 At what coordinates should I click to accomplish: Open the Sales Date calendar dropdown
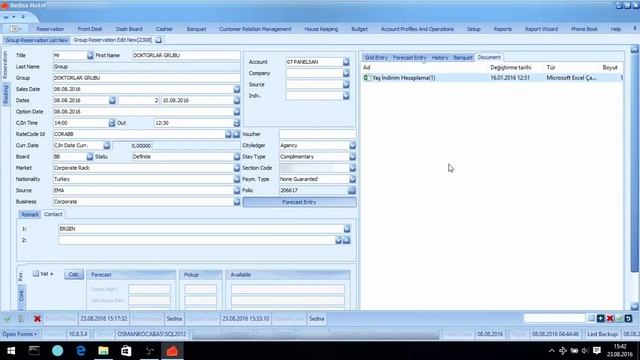237,89
